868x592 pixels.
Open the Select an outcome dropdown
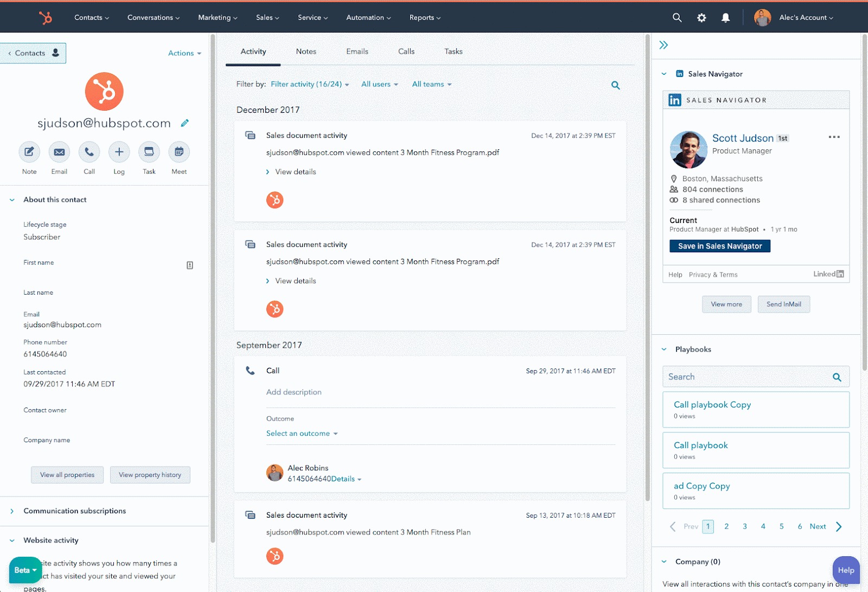click(302, 433)
